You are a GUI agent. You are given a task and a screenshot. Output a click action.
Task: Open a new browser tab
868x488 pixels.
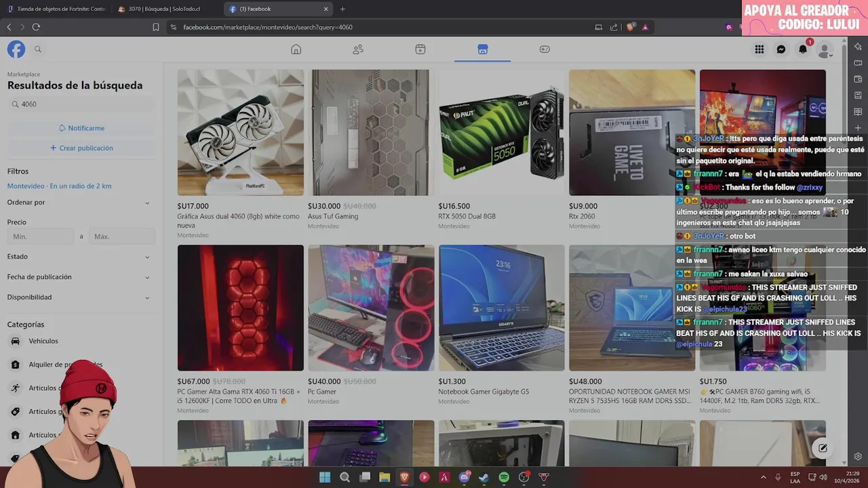click(342, 9)
